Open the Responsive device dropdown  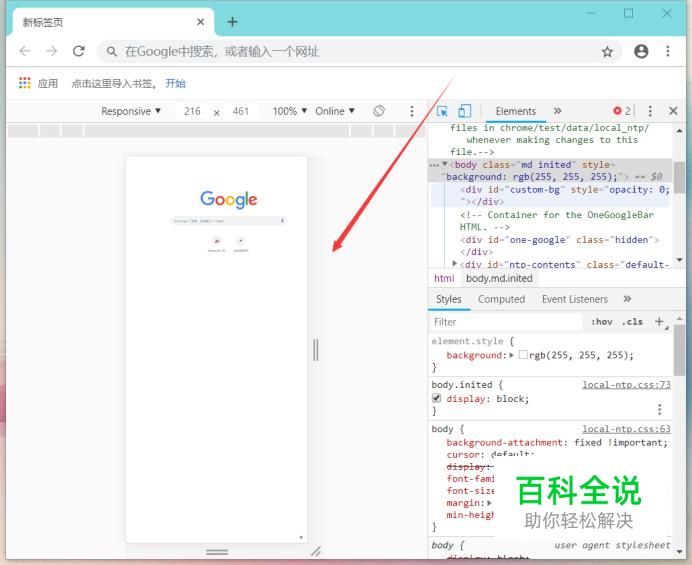click(131, 111)
